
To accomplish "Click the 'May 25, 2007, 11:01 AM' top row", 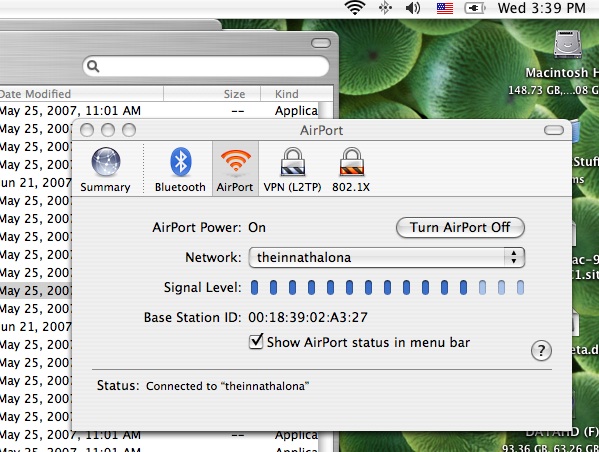I will coord(159,111).
